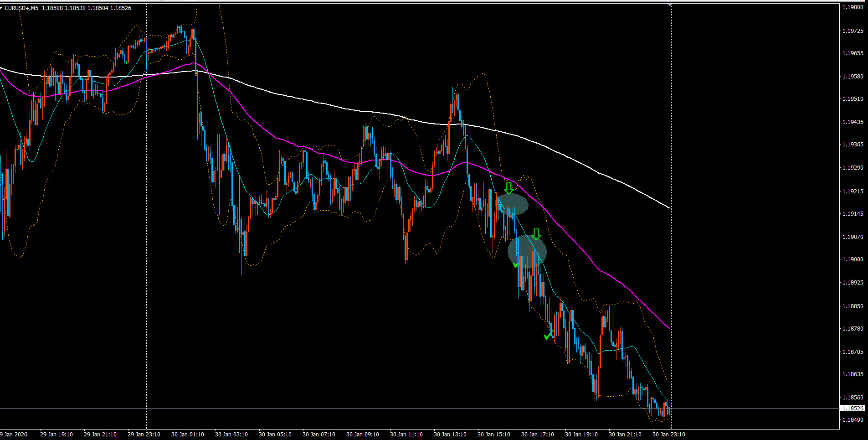This screenshot has width=868, height=440.
Task: Click the 1.19725 price scale label
Action: pos(853,31)
